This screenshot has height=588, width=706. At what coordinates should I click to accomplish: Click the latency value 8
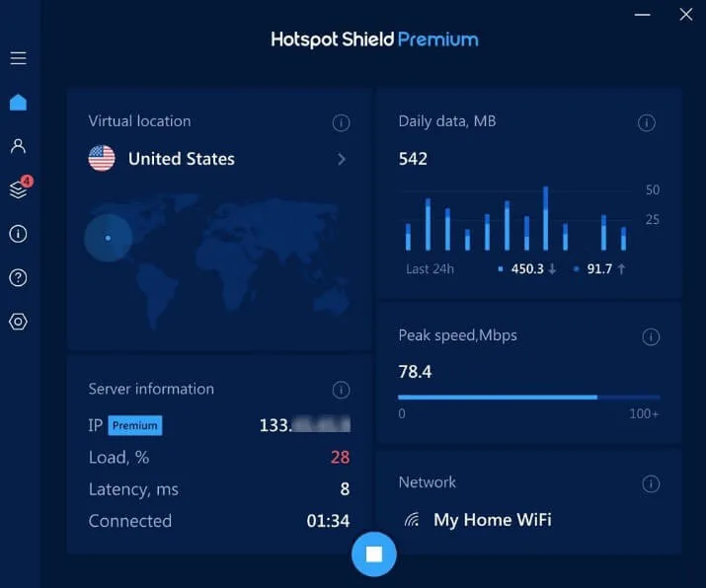[x=345, y=489]
